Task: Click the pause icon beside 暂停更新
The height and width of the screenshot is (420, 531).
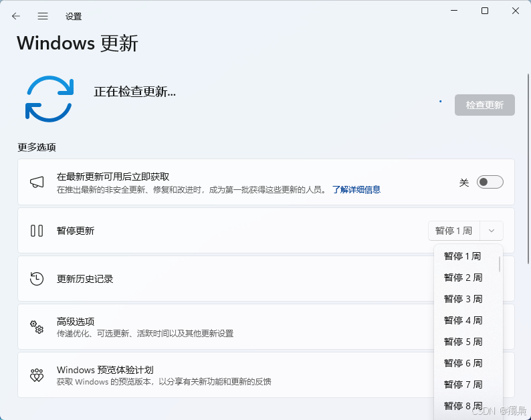Action: [37, 231]
